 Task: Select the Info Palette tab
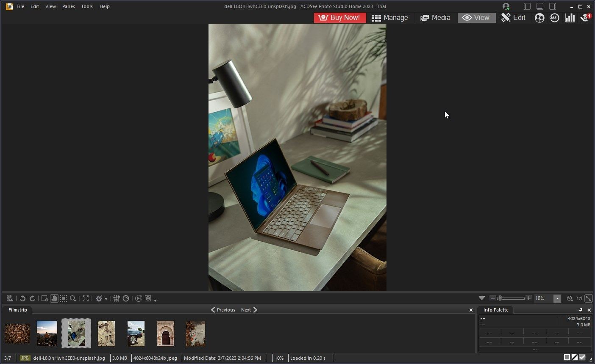[x=496, y=310]
